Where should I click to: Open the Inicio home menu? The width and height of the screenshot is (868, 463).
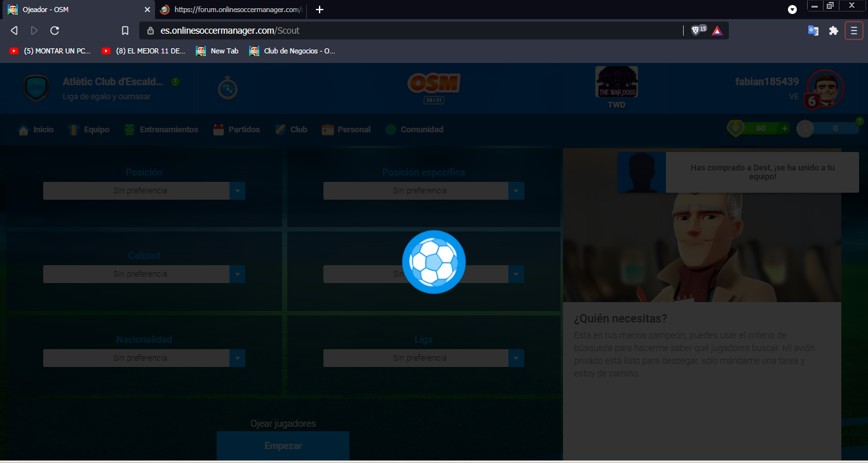coord(36,130)
